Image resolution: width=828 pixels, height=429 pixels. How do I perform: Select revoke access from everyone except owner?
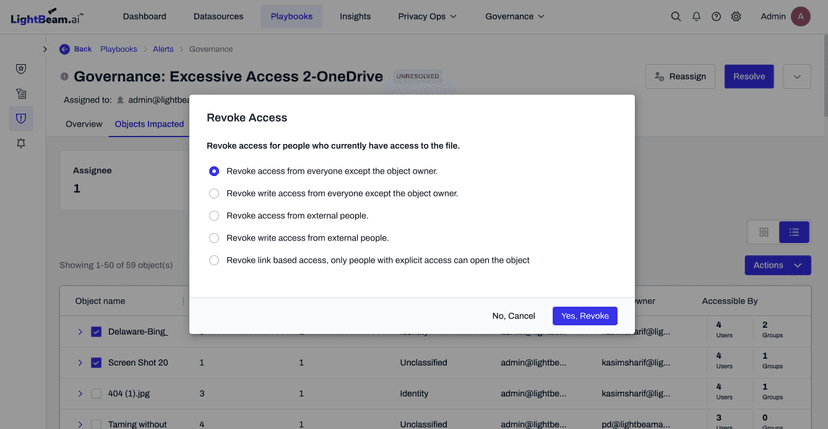(214, 171)
